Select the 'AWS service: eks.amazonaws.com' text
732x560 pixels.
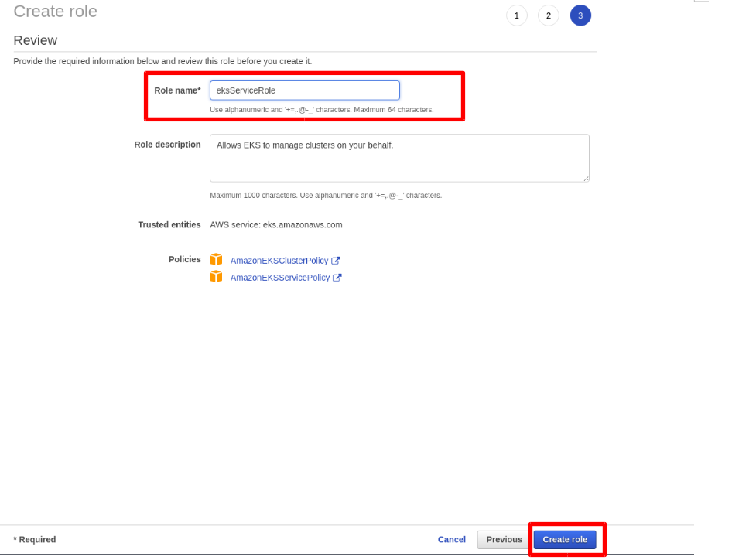click(x=276, y=224)
